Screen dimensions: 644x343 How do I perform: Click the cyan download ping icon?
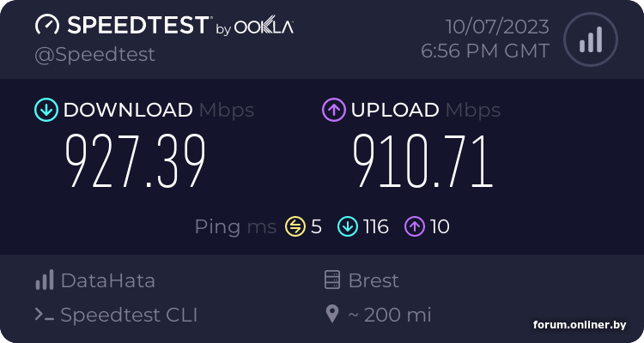[348, 226]
